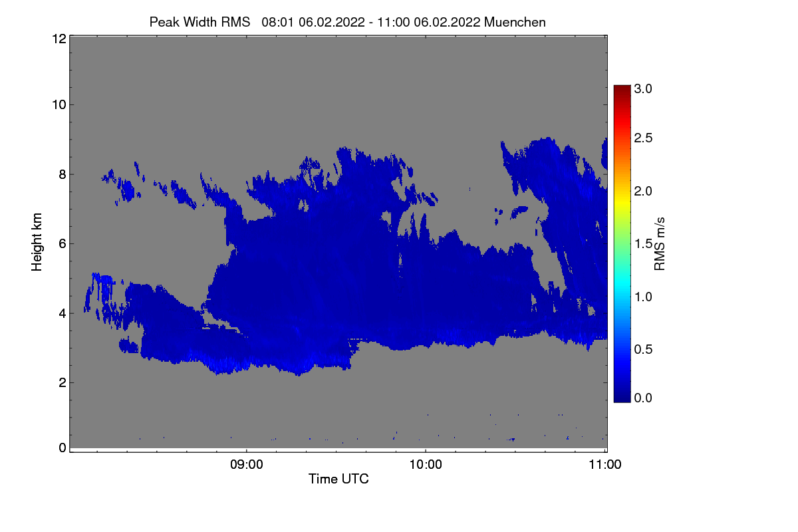Click the 'Time UTC' axis label
Screen dimensions: 798x532
338,479
